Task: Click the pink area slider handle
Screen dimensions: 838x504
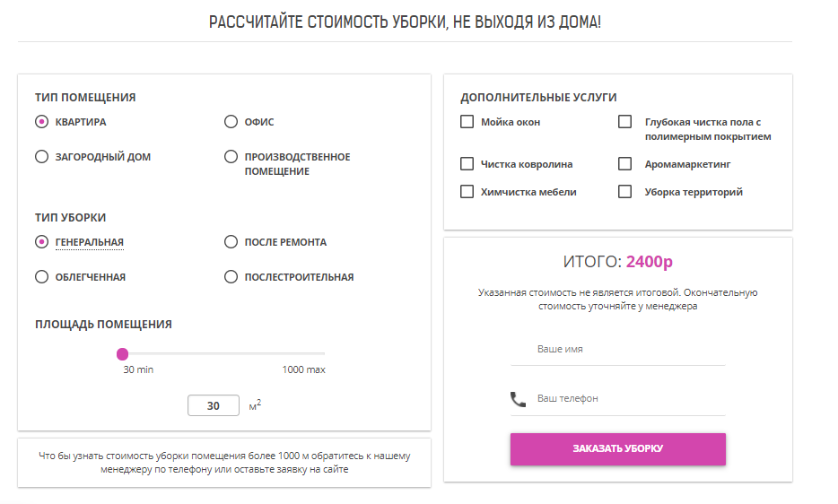Action: coord(123,354)
